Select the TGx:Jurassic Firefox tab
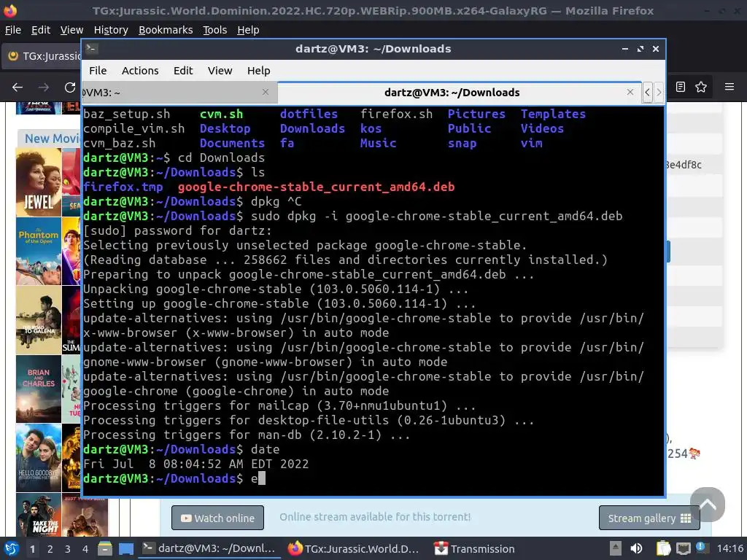The width and height of the screenshot is (747, 560). tap(42, 56)
